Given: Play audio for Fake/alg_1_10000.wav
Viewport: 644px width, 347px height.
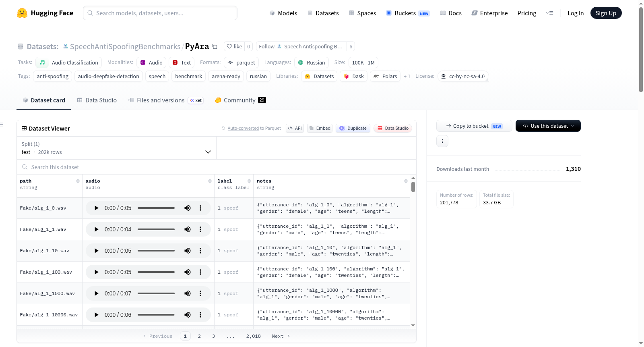Looking at the screenshot, I should pos(96,315).
